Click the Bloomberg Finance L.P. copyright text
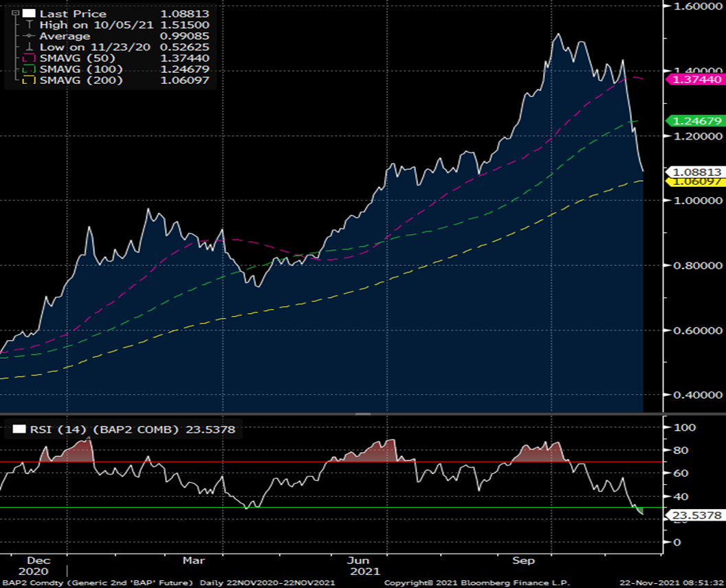This screenshot has height=588, width=726. 477,583
